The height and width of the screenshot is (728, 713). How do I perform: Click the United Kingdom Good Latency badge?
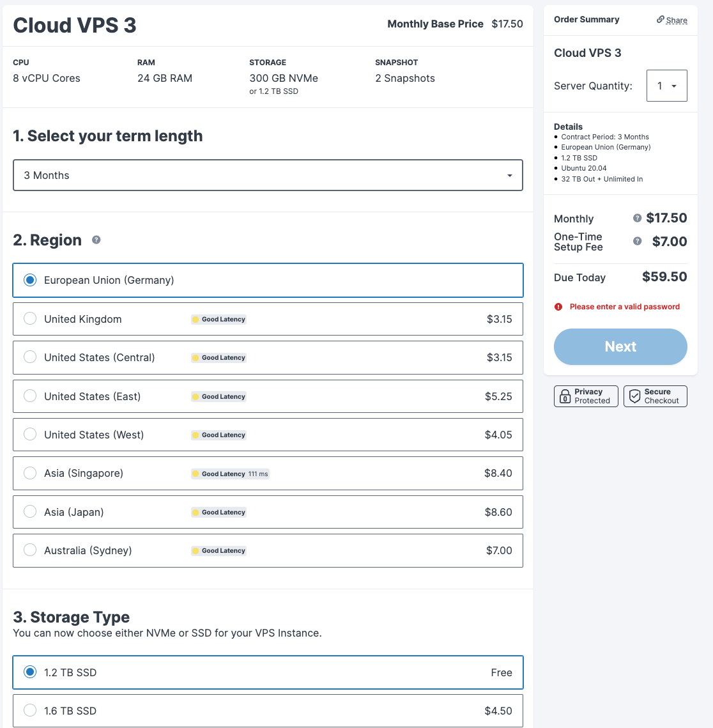[x=218, y=320]
